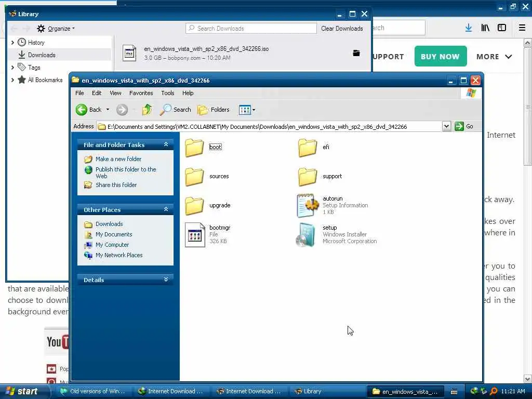
Task: Toggle the Folders pane button
Action: (214, 110)
